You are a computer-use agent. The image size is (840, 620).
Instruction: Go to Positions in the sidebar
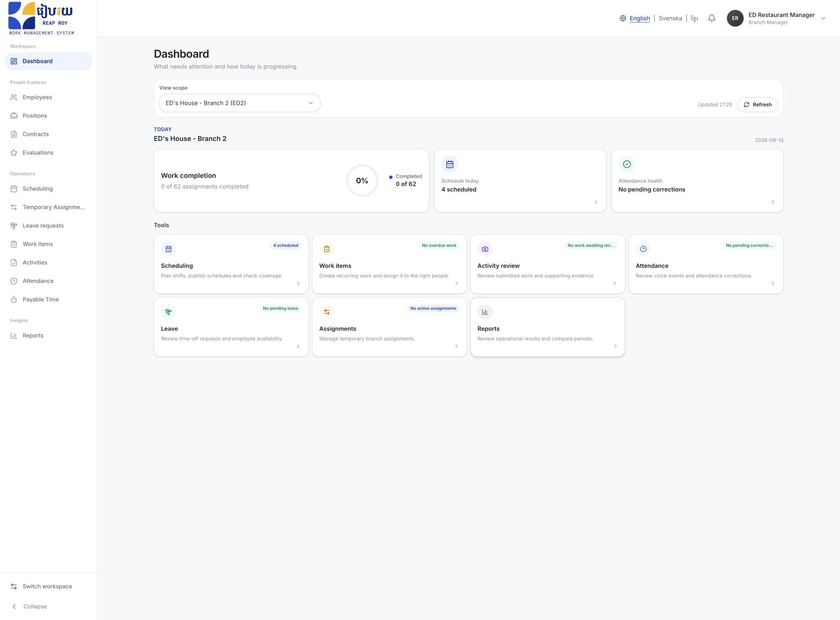pyautogui.click(x=48, y=116)
